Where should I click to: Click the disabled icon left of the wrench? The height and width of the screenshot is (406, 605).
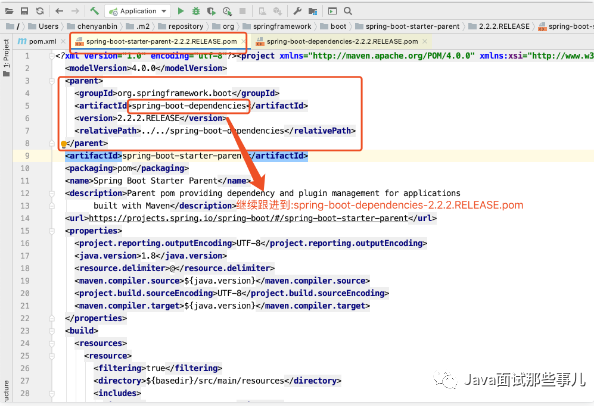(x=277, y=11)
